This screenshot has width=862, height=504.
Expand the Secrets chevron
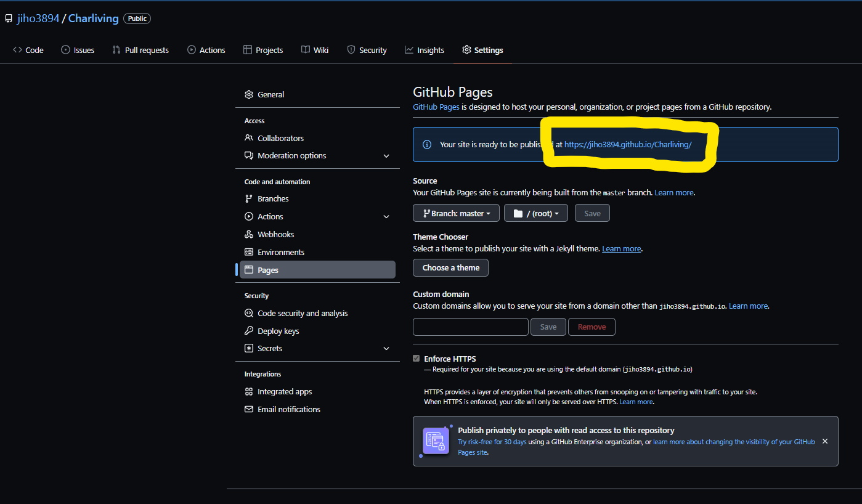[x=386, y=349]
